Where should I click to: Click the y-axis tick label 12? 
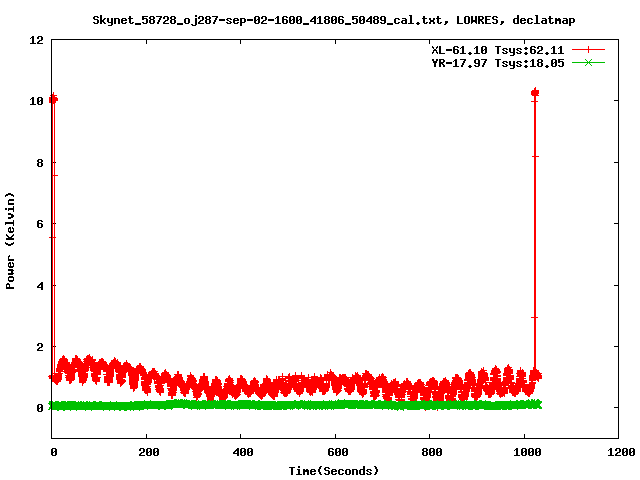point(36,40)
